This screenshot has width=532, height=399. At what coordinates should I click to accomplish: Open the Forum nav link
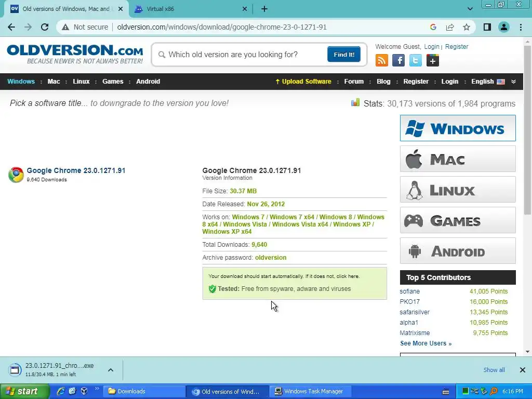pyautogui.click(x=354, y=82)
